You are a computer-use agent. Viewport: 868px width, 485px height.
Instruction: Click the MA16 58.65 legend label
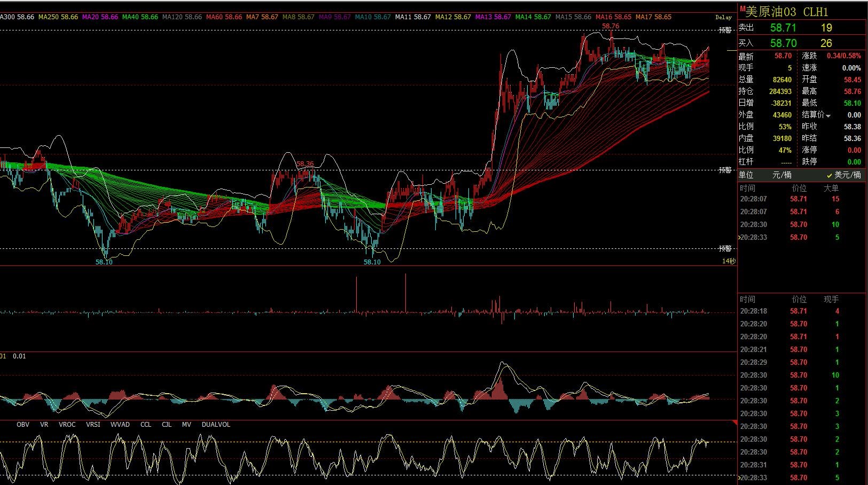pyautogui.click(x=613, y=17)
